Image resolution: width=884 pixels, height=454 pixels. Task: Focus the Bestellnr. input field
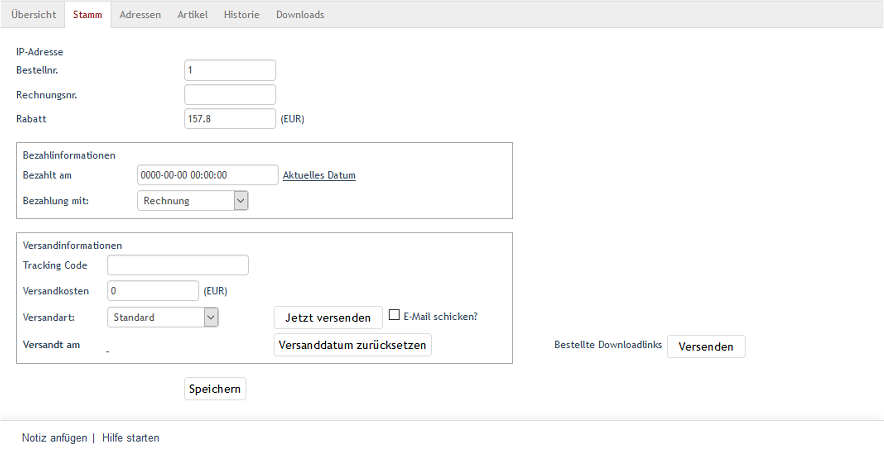click(x=230, y=70)
